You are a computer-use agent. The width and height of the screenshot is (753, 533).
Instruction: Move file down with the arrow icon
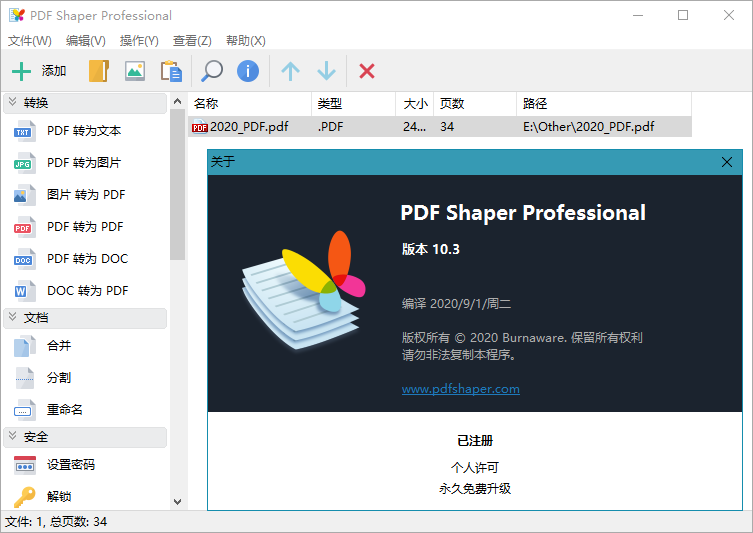click(x=326, y=71)
